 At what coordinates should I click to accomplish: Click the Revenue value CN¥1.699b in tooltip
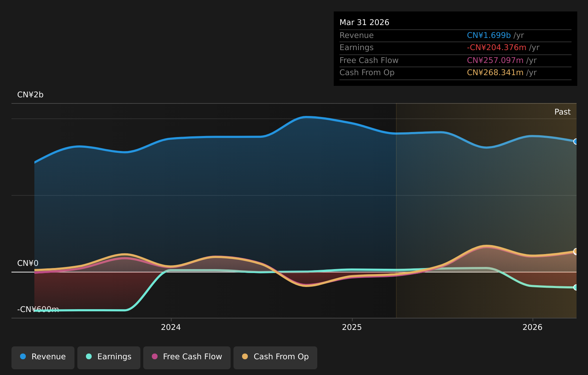(489, 35)
